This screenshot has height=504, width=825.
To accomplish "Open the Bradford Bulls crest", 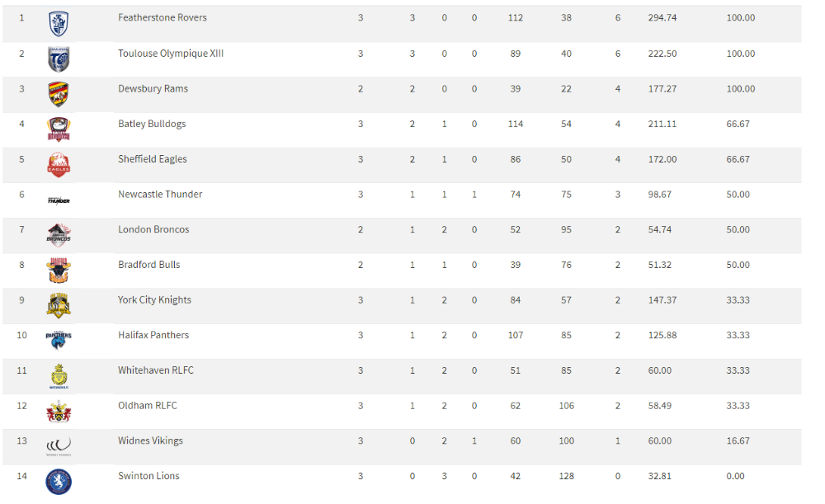I will point(59,271).
